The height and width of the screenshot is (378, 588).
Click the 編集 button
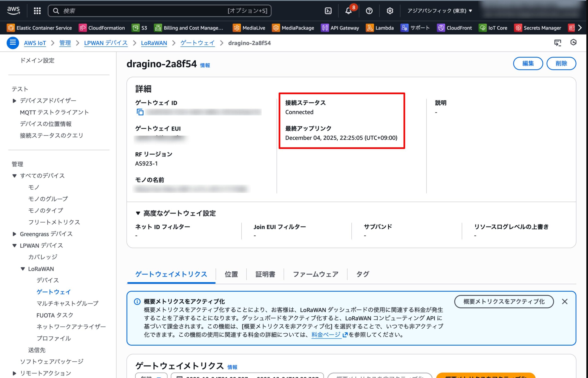pyautogui.click(x=528, y=63)
